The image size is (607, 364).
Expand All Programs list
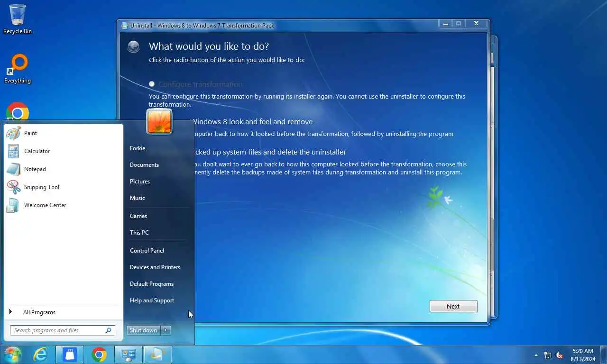click(x=63, y=312)
